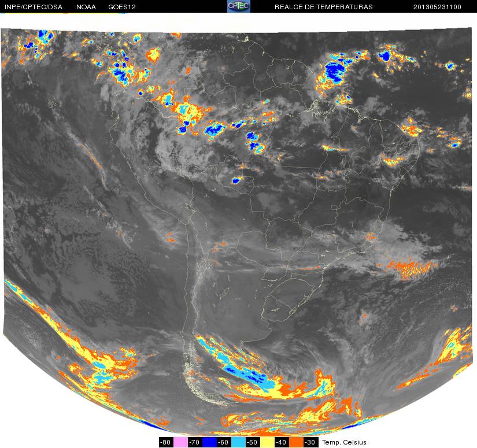Click the pink color swatch after -80
Image resolution: width=477 pixels, height=448 pixels.
[x=180, y=442]
